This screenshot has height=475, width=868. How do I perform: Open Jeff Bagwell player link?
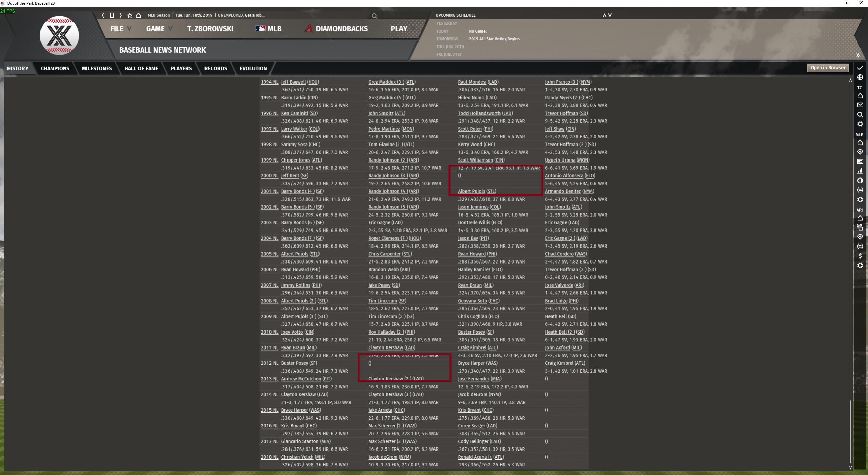coord(293,82)
